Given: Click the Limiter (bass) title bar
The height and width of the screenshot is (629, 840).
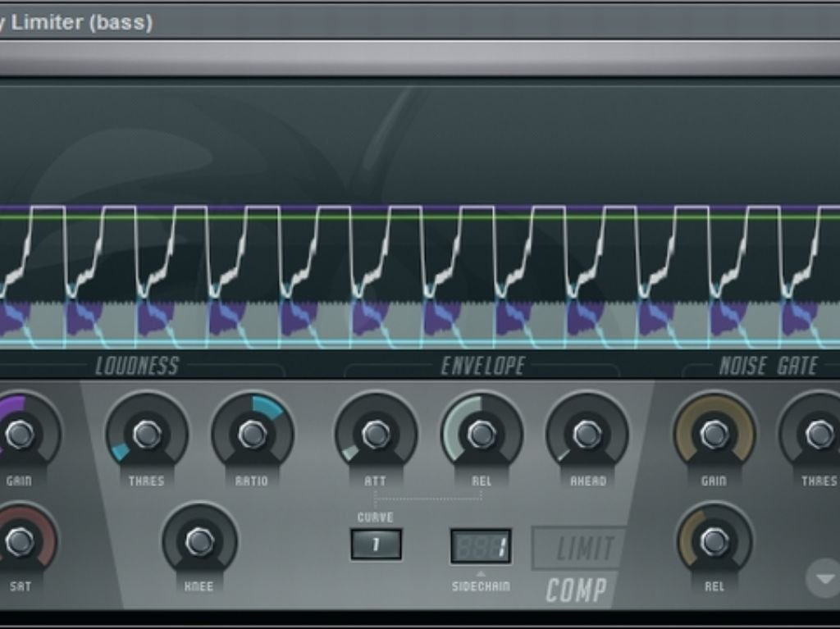Looking at the screenshot, I should pos(420,22).
